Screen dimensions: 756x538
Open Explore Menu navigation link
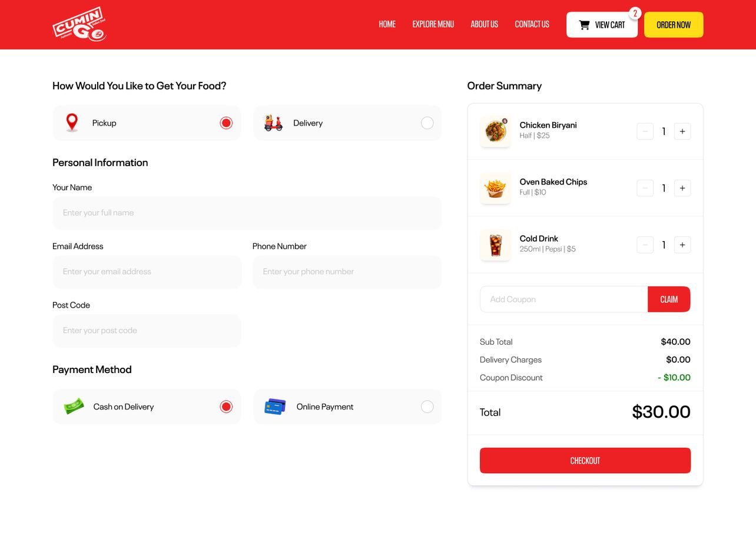(x=433, y=24)
